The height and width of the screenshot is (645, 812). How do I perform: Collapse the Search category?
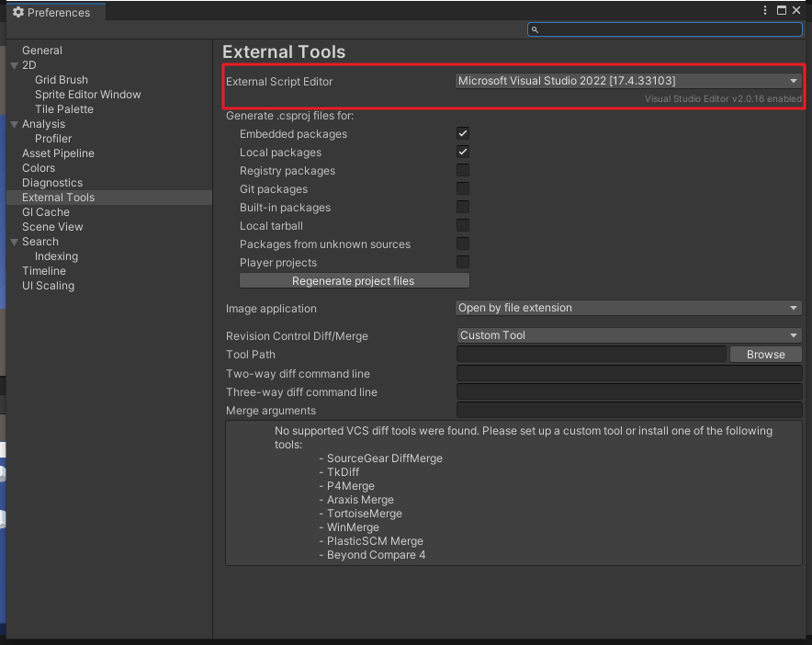click(x=15, y=242)
